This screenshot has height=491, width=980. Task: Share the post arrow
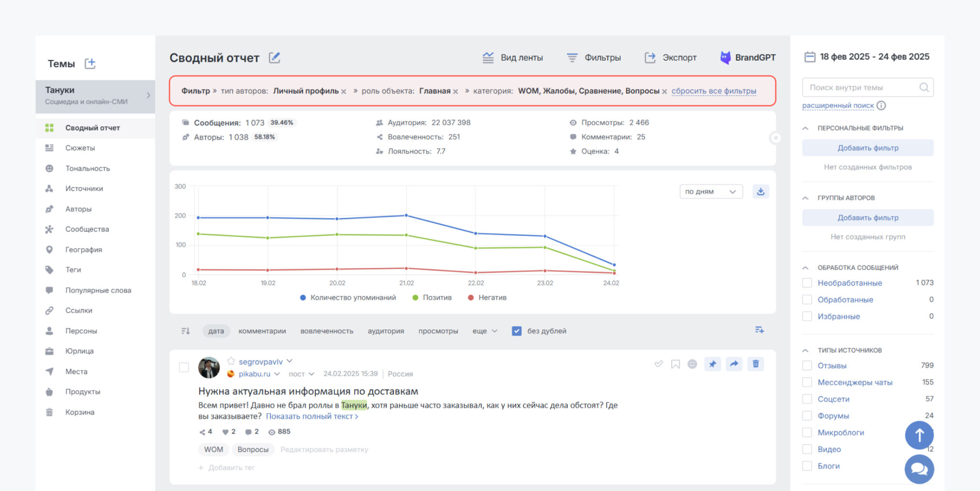coord(734,364)
